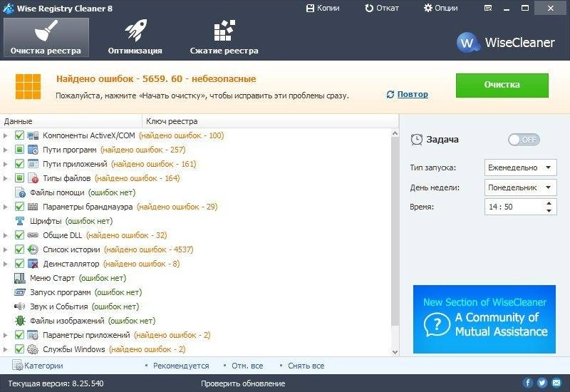Click the feedback icon in title bar

tap(488, 8)
